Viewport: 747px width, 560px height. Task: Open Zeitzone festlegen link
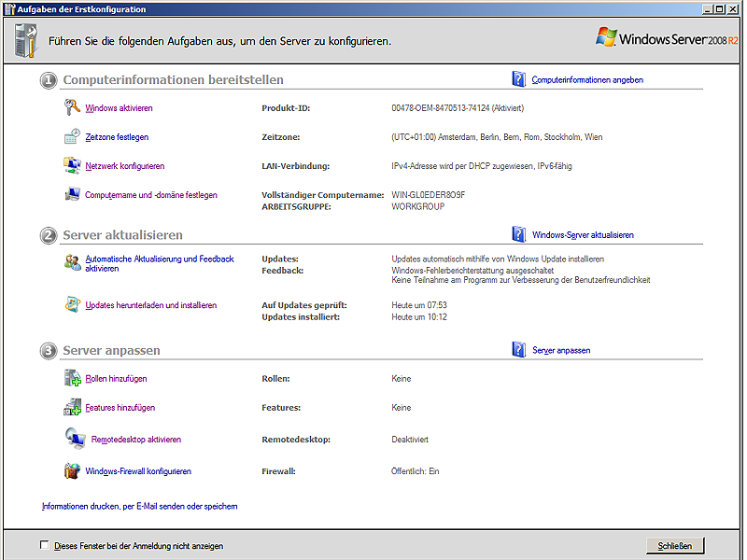point(117,137)
